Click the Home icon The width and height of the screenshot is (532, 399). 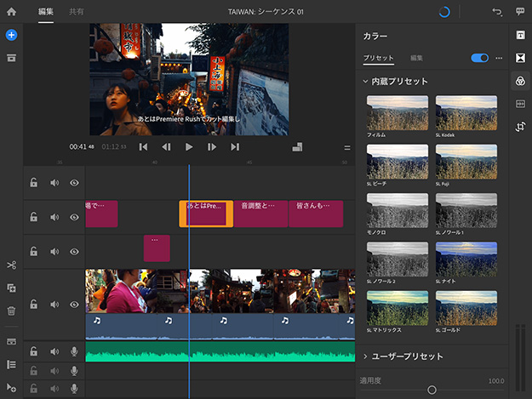pyautogui.click(x=11, y=12)
